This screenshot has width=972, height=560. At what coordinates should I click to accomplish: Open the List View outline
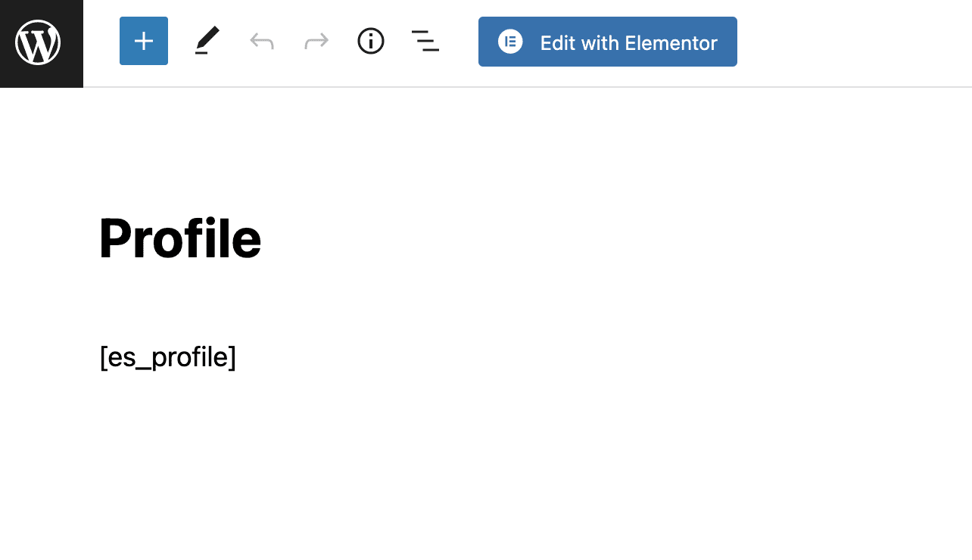425,41
